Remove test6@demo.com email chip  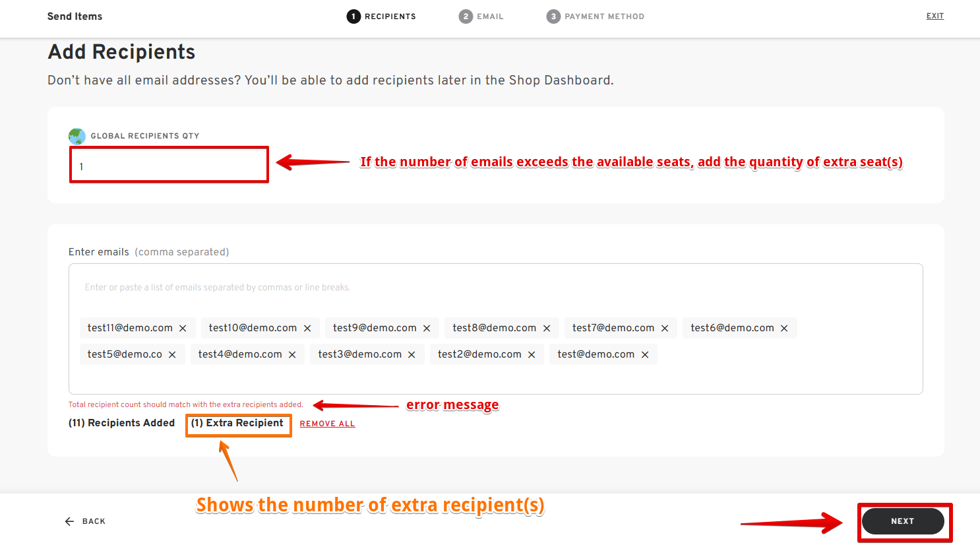(x=784, y=329)
